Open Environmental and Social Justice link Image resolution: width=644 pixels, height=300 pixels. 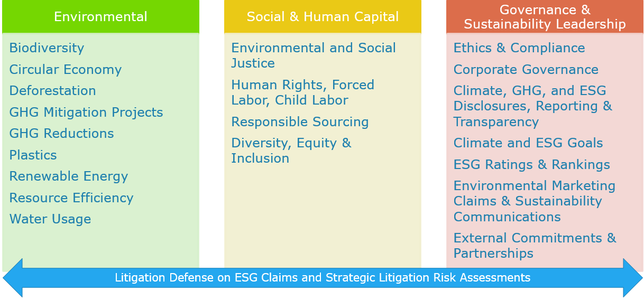tap(314, 55)
